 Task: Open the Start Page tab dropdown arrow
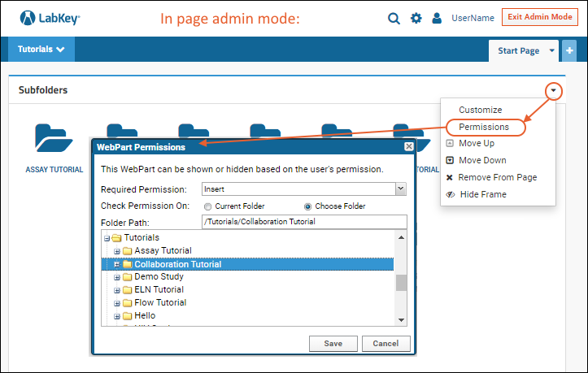tap(551, 50)
